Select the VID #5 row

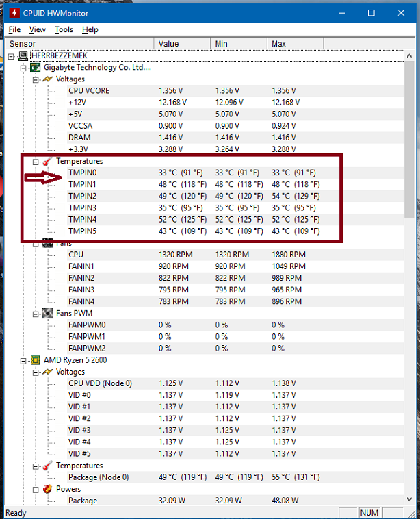pos(235,453)
